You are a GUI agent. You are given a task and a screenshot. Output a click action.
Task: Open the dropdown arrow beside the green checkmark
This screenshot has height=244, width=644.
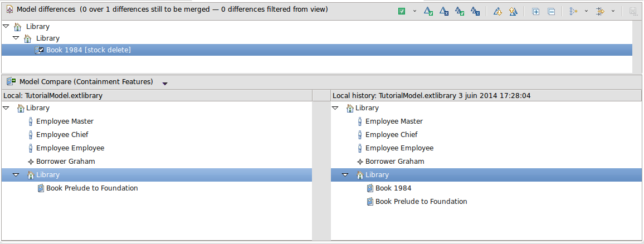[x=414, y=11]
